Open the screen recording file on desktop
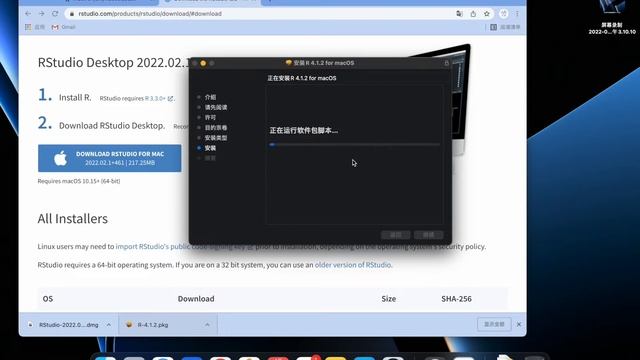 611,16
